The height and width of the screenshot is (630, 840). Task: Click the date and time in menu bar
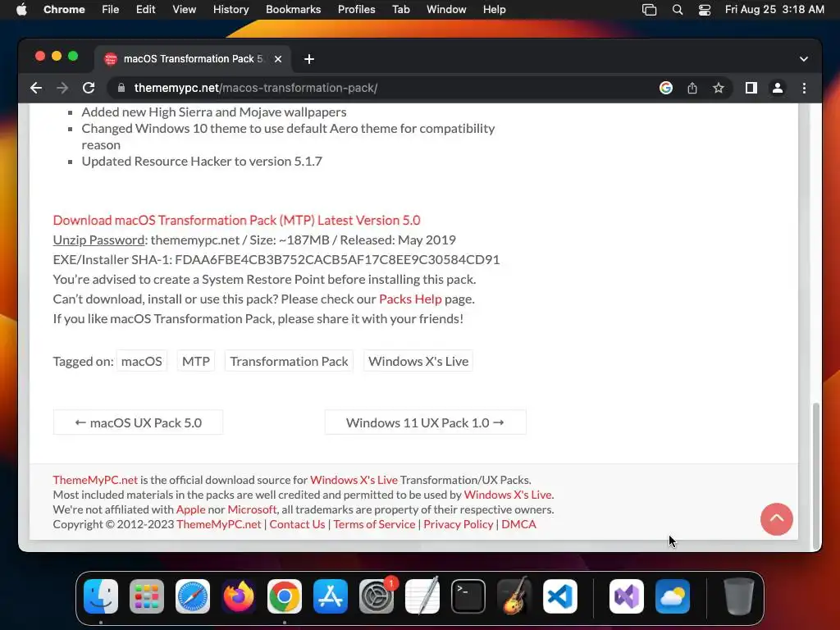(774, 10)
